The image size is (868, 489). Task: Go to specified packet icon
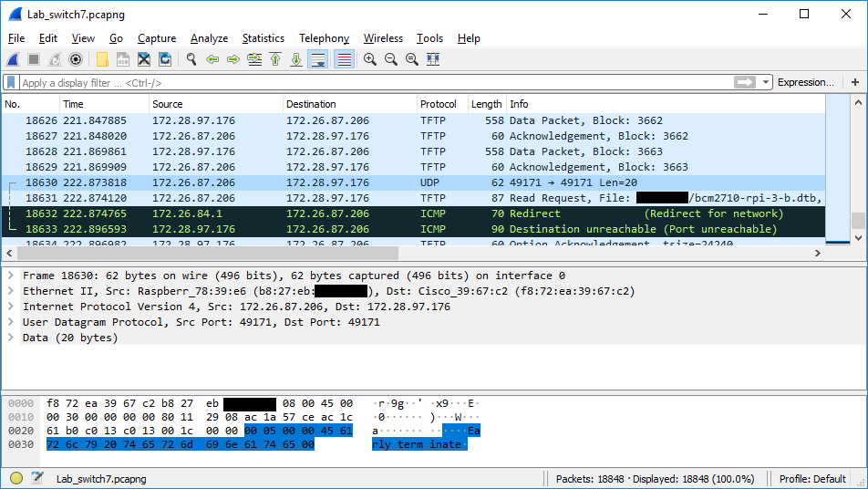[x=254, y=59]
